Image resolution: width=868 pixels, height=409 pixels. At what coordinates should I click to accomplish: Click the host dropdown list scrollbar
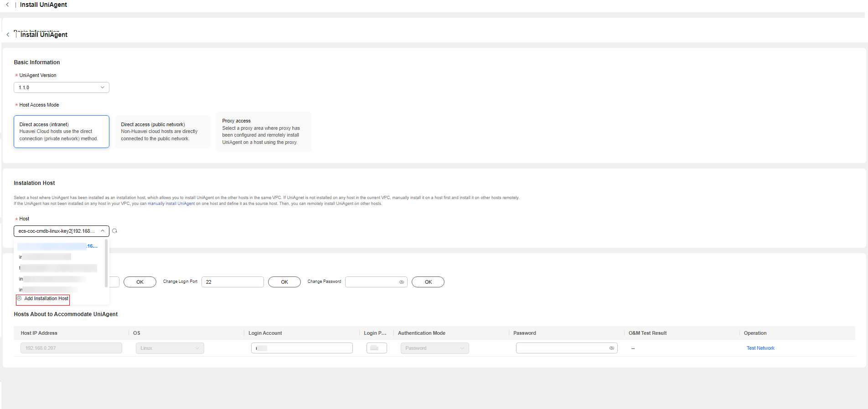click(106, 263)
